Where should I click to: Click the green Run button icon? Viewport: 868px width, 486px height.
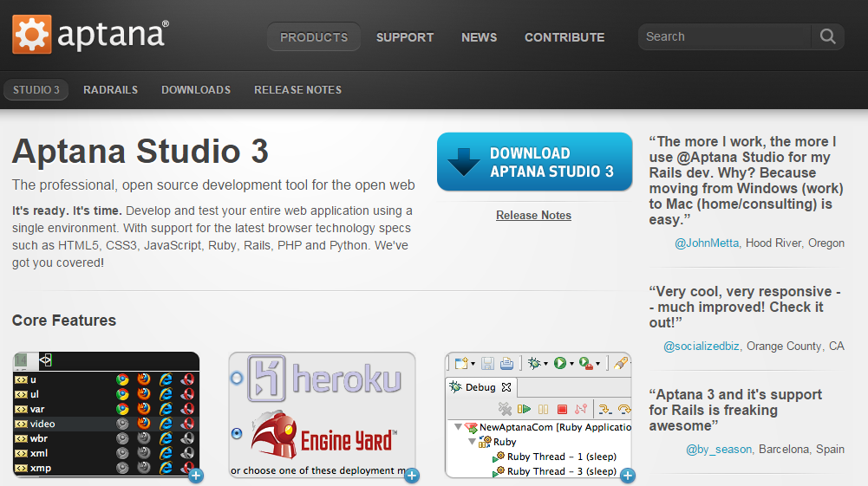coord(560,363)
